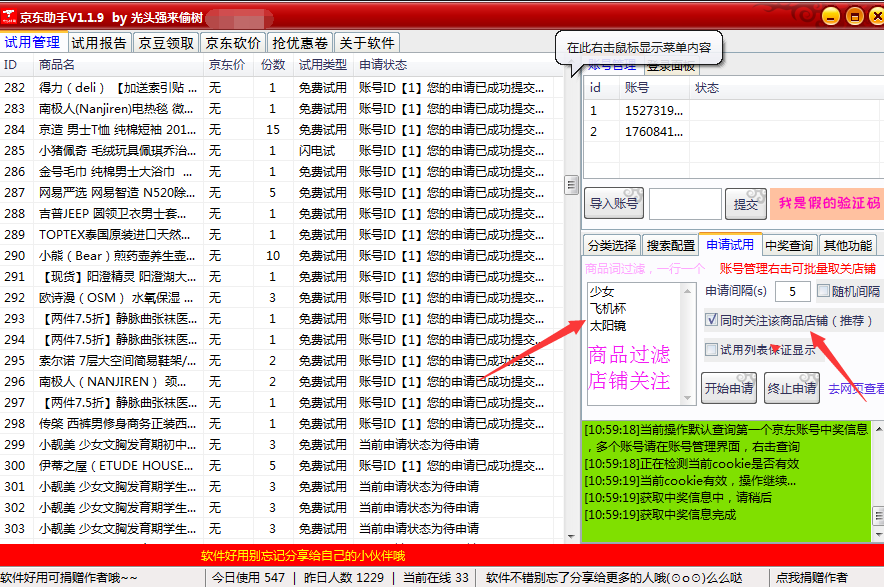884x588 pixels.
Task: Click the filter box scroll down arrow
Action: pyautogui.click(x=687, y=398)
